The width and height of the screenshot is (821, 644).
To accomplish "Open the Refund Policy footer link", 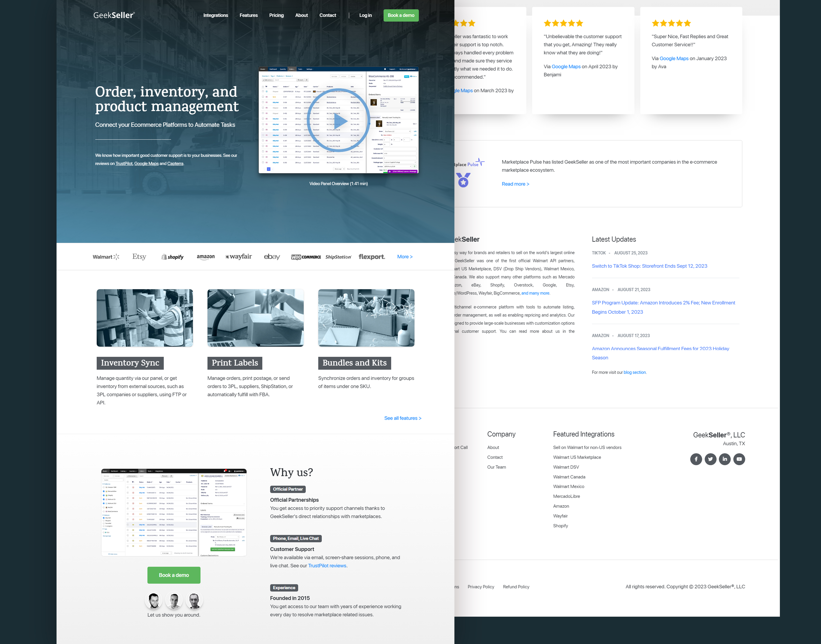I will (516, 587).
